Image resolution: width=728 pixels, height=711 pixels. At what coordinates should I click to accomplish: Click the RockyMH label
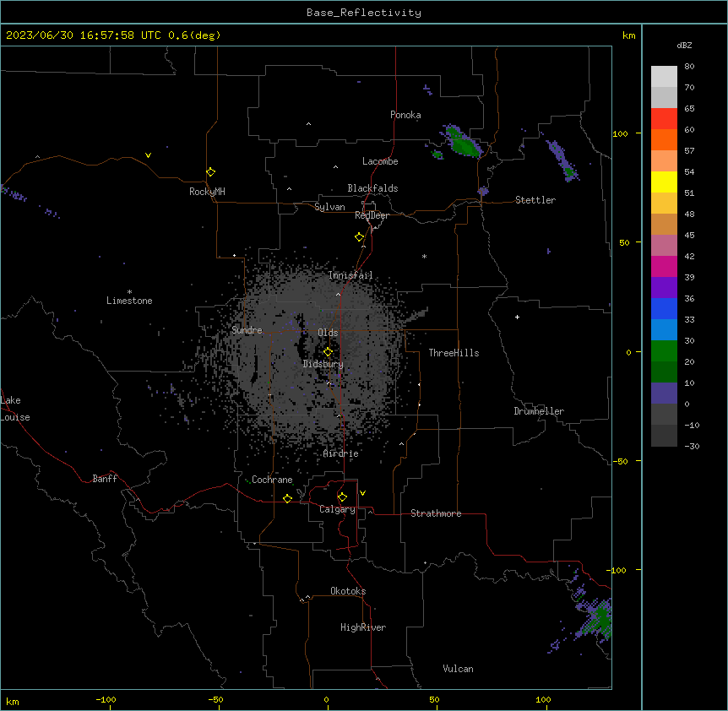207,192
